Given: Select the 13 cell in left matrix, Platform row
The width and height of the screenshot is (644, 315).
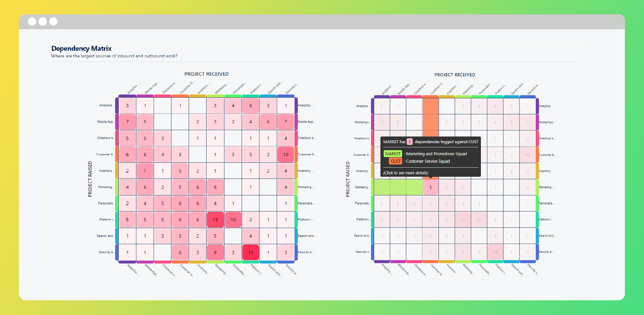Looking at the screenshot, I should click(x=215, y=220).
